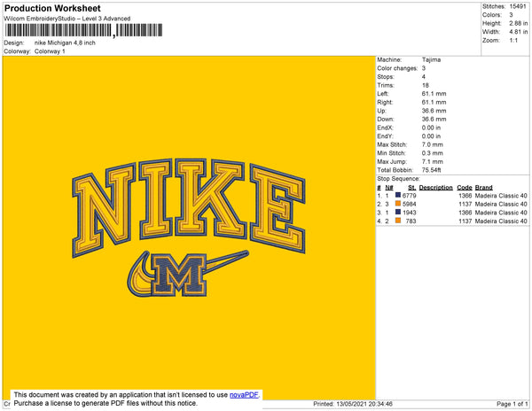The width and height of the screenshot is (532, 411).
Task: Click the NIKE embroidery design preview
Action: coord(189,228)
